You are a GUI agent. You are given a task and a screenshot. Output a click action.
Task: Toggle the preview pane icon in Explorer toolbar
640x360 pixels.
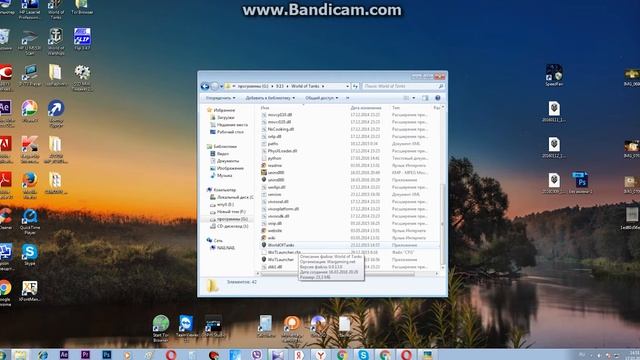click(425, 98)
